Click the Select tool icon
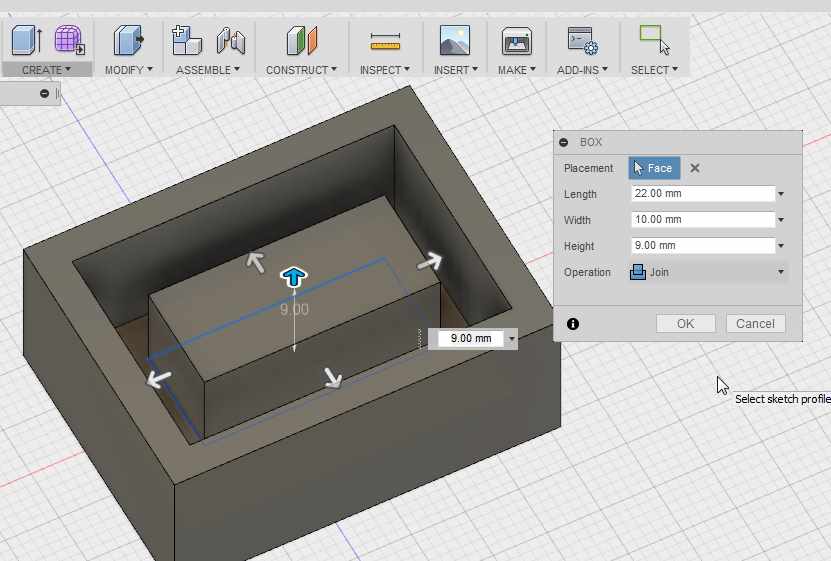 click(x=655, y=40)
